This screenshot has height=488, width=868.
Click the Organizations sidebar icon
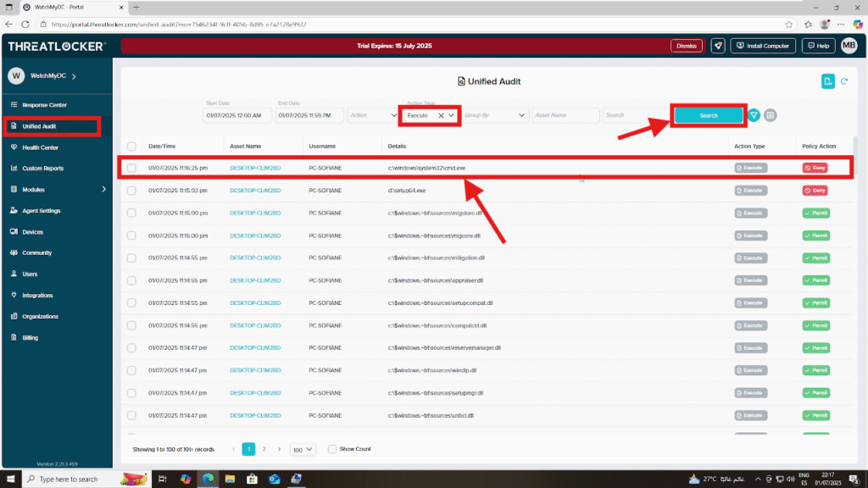tap(14, 317)
